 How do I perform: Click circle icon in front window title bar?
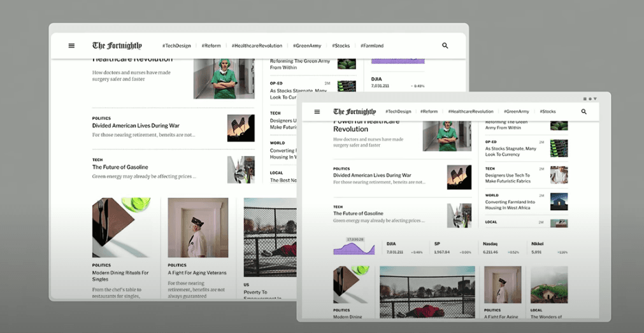[x=590, y=99]
